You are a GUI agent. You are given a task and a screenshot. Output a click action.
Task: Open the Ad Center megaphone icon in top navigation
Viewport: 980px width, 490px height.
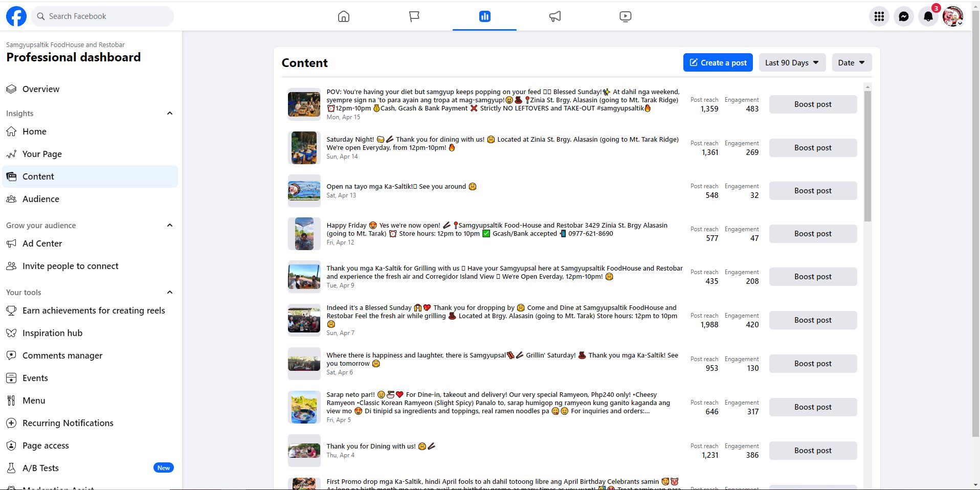coord(555,16)
